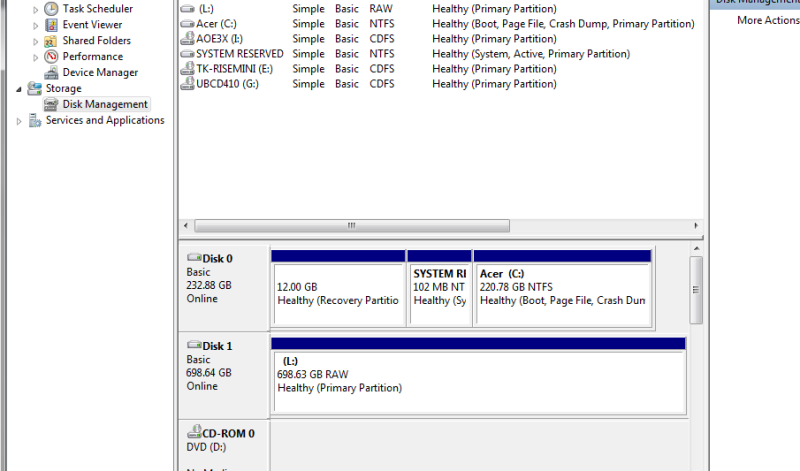The height and width of the screenshot is (471, 800).
Task: Click left arrow of volume list scrollbar
Action: click(x=186, y=226)
